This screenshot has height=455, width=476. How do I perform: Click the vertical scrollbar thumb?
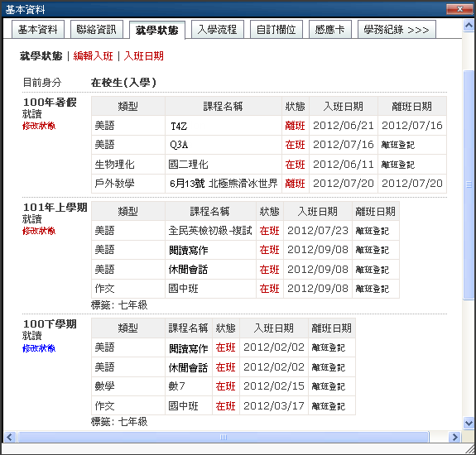coord(469,184)
